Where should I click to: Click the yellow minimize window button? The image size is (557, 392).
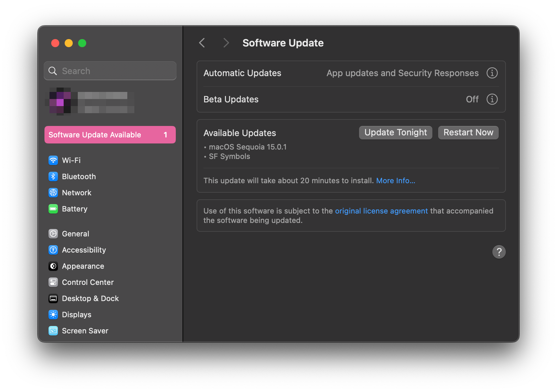[69, 43]
